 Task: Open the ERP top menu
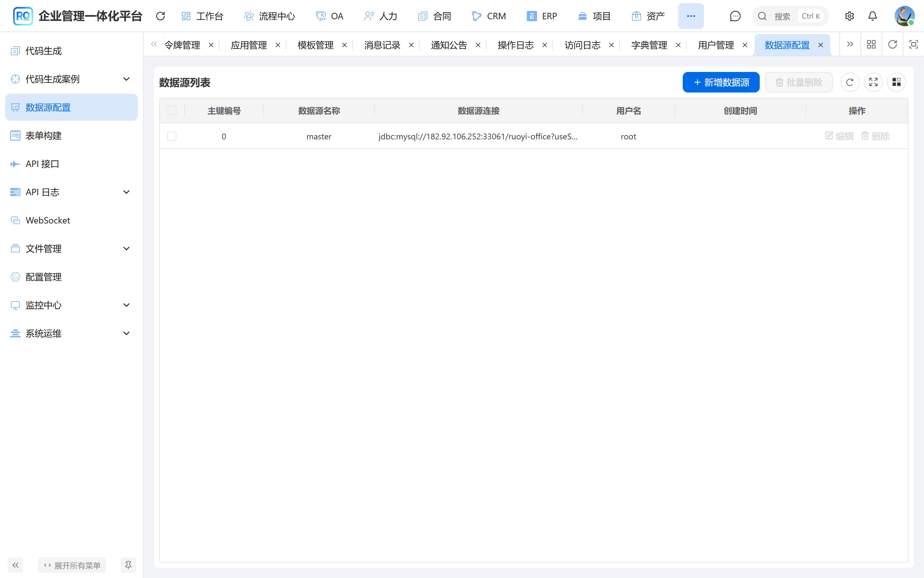(x=542, y=16)
